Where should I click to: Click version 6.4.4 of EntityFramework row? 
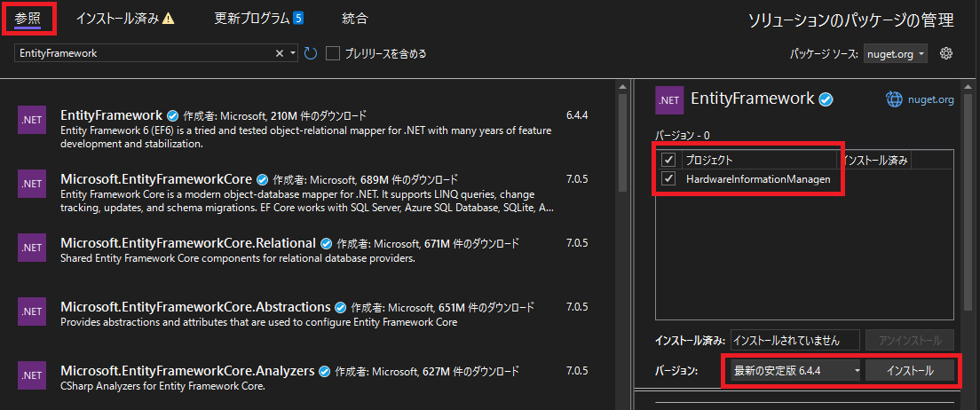(577, 115)
